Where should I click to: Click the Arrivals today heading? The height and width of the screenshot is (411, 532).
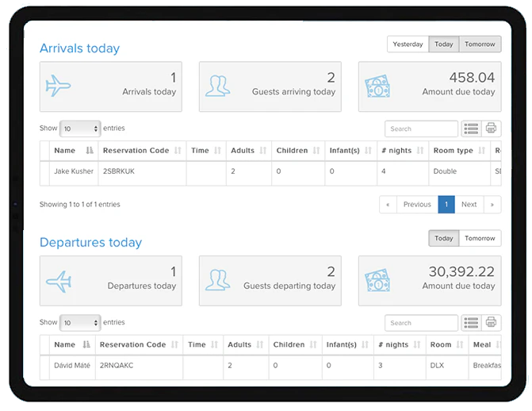79,48
